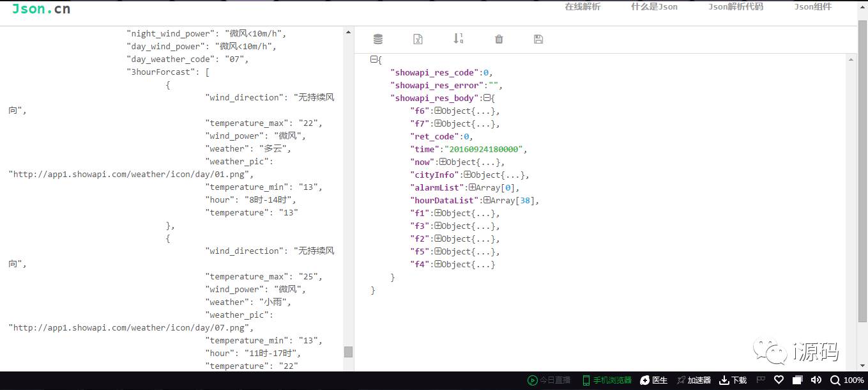
Task: Click 手机浏览器 phone icon in status bar
Action: [x=586, y=380]
